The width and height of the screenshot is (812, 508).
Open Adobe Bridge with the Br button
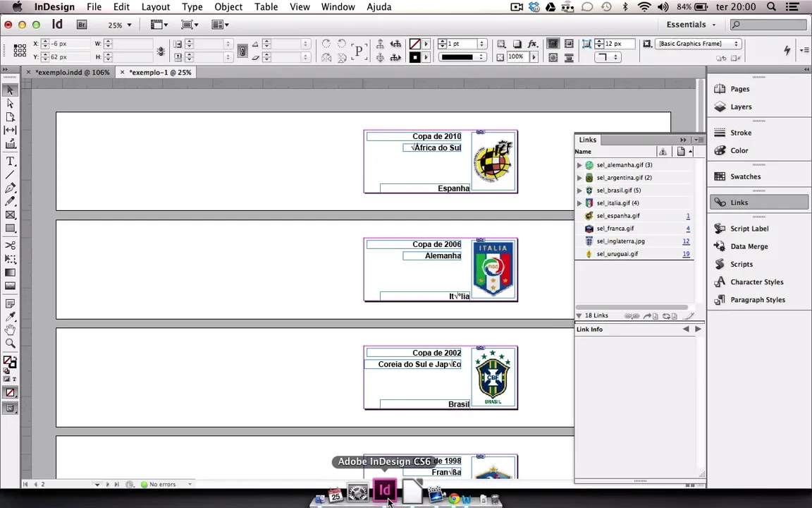81,25
